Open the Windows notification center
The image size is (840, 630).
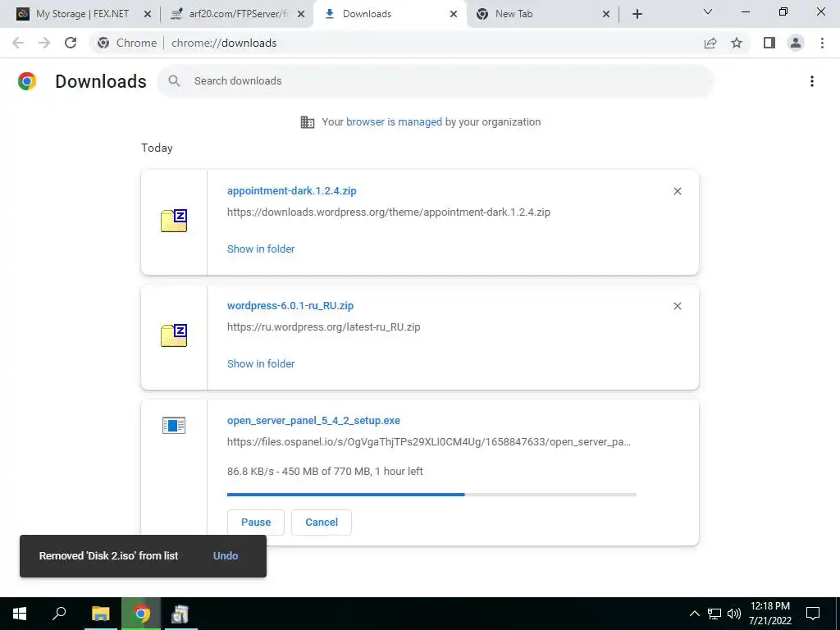coord(813,614)
